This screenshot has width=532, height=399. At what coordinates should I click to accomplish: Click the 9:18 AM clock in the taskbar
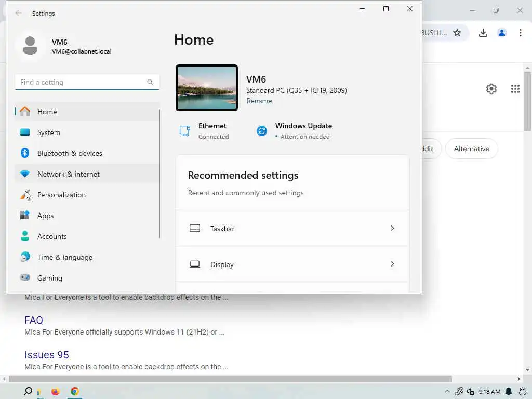pyautogui.click(x=489, y=392)
